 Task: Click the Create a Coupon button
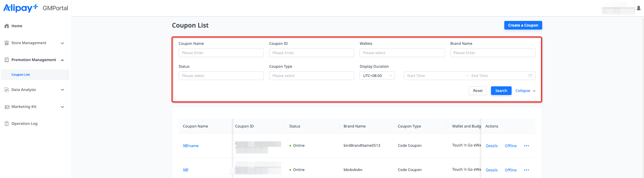click(x=523, y=25)
